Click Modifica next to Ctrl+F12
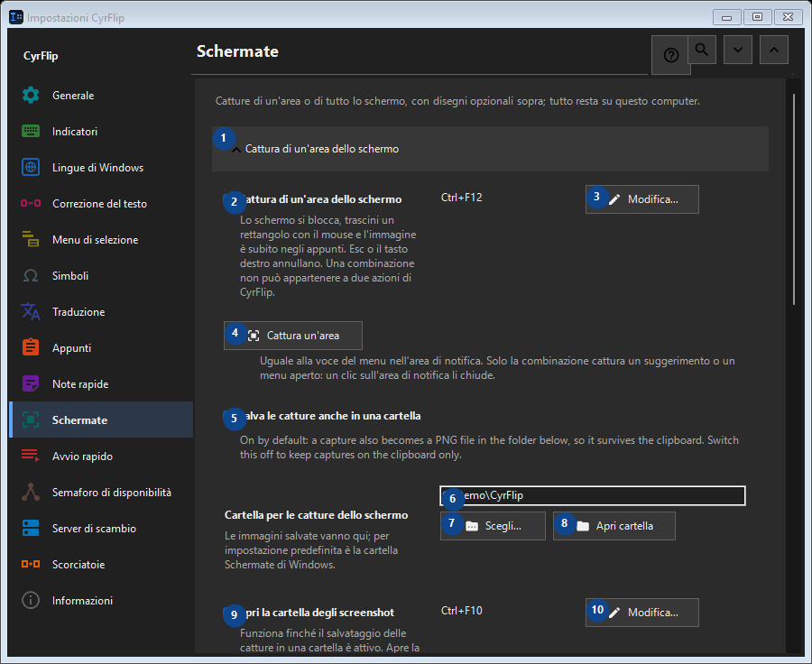 click(x=642, y=199)
